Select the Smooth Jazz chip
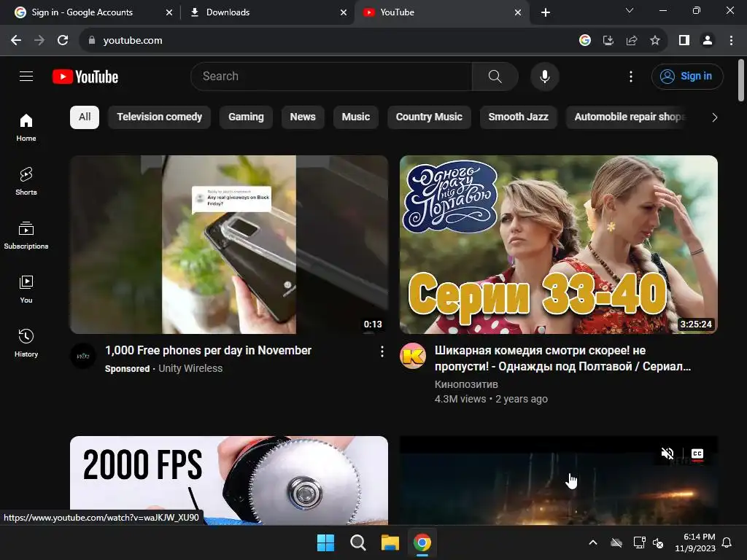 click(x=519, y=117)
